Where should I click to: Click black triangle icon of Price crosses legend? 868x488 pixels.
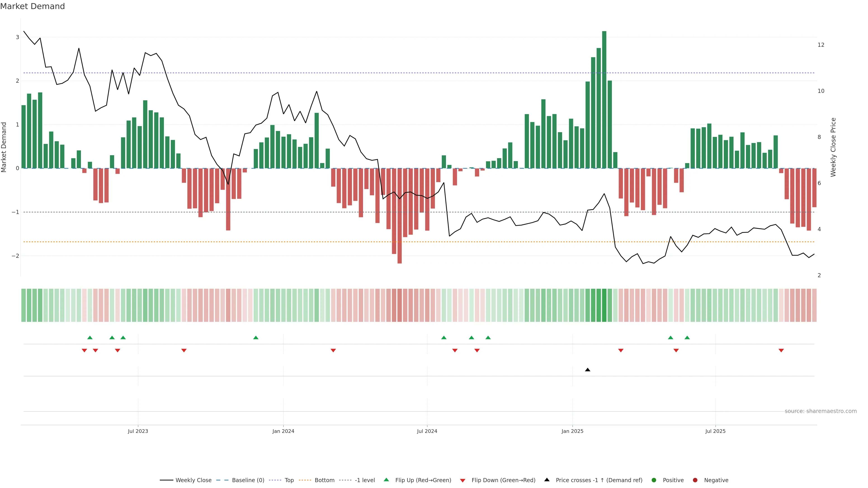pyautogui.click(x=547, y=480)
